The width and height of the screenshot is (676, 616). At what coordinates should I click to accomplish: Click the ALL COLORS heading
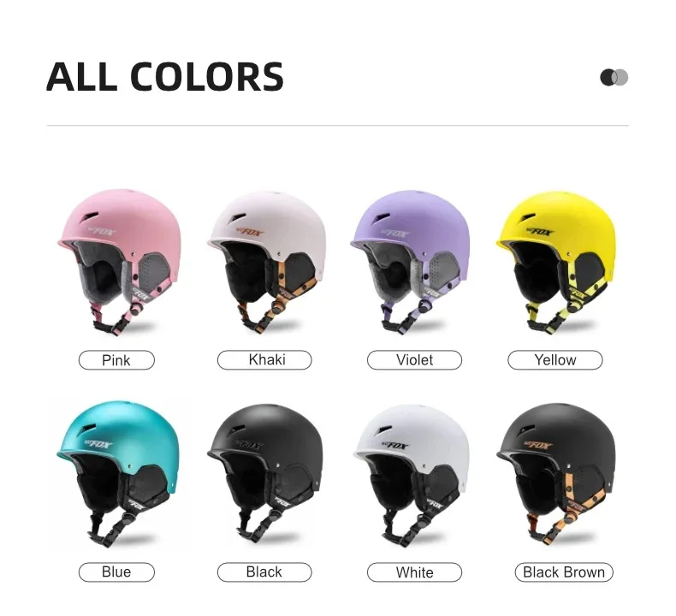tap(164, 77)
